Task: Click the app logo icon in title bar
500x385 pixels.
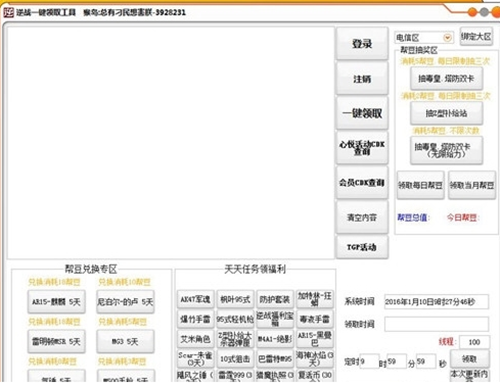Action: pos(8,13)
